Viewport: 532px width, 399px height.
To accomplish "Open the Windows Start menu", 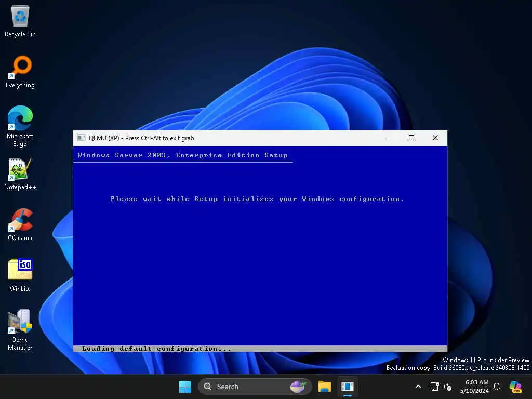I will coord(185,387).
